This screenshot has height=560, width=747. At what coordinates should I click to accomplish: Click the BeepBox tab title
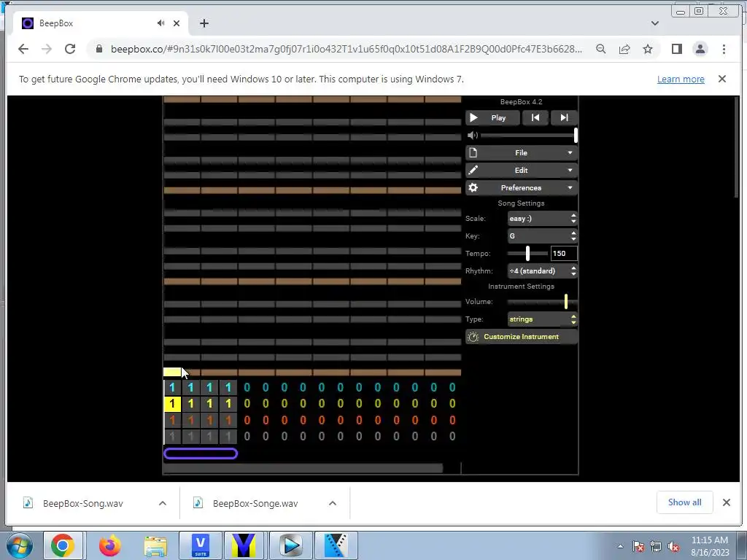pyautogui.click(x=56, y=23)
